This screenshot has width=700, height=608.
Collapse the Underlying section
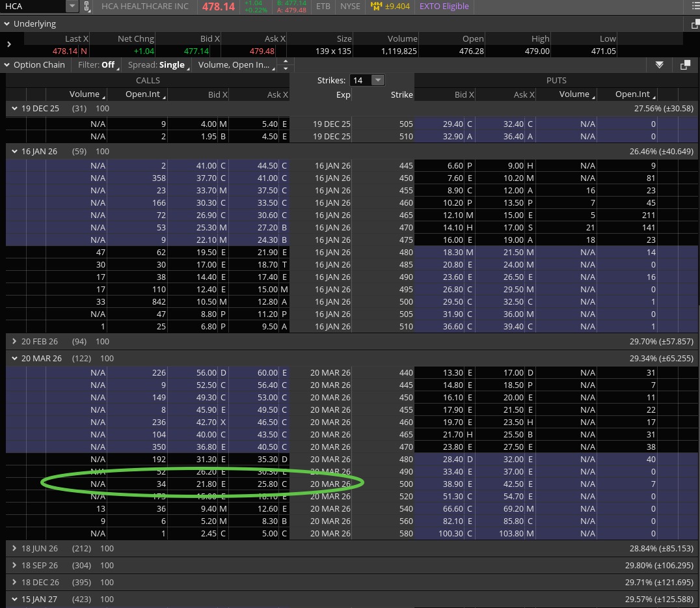[7, 24]
